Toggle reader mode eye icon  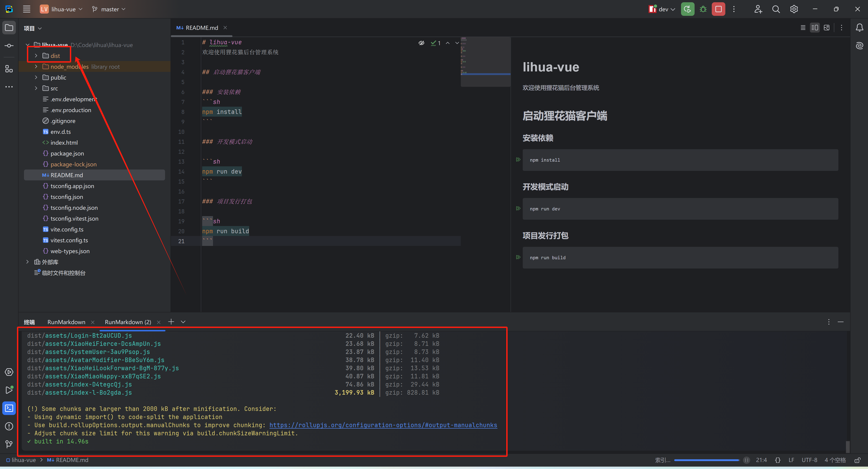(x=421, y=43)
